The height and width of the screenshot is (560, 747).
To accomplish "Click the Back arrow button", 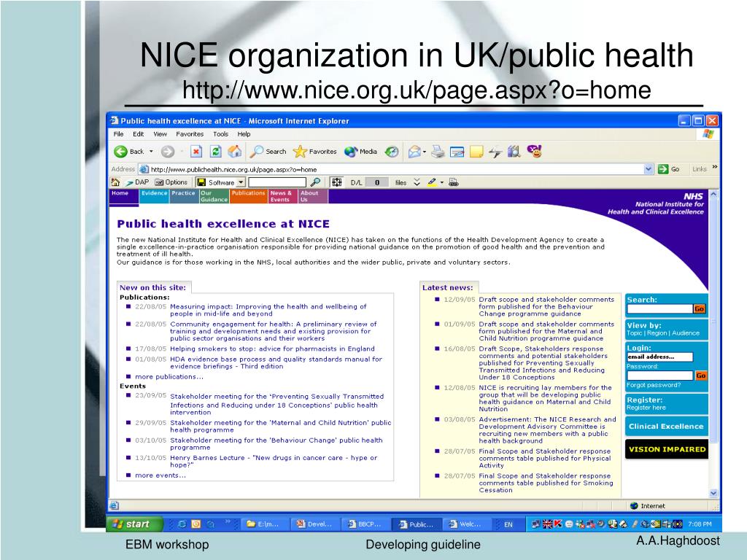I will 121,152.
